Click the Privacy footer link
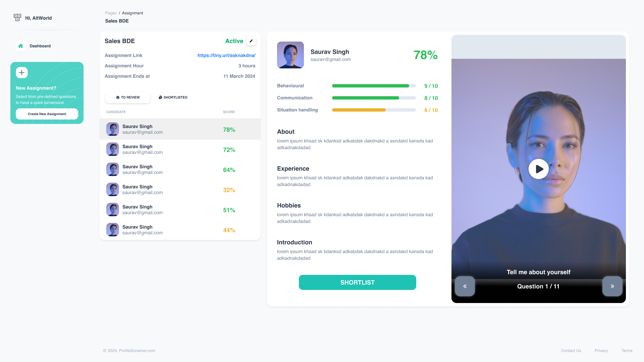 coord(601,351)
